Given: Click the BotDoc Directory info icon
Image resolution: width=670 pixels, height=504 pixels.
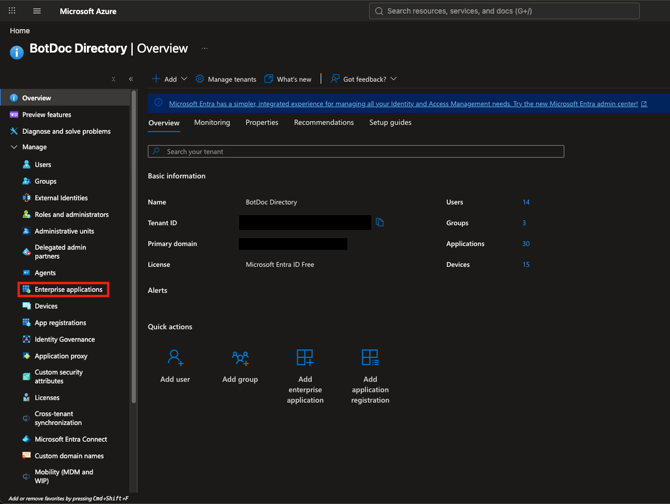Looking at the screenshot, I should click(17, 52).
